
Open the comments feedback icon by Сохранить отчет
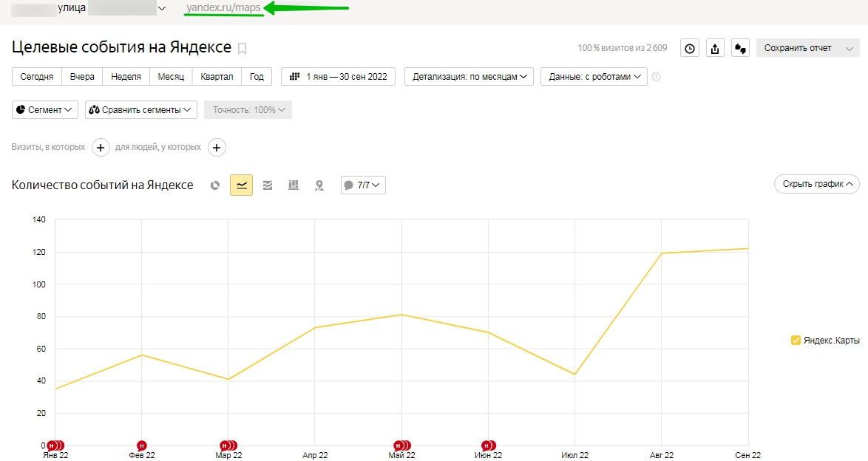740,48
